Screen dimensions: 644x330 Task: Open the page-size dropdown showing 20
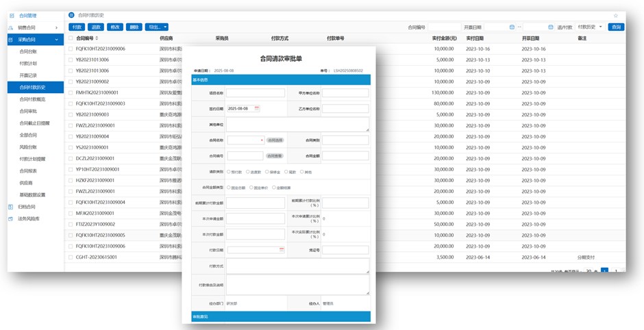coord(589,271)
